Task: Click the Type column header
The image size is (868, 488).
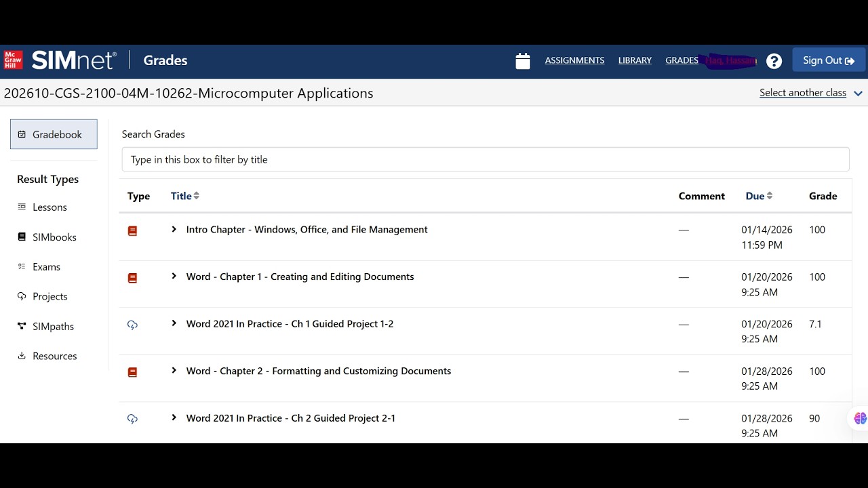Action: coord(138,196)
